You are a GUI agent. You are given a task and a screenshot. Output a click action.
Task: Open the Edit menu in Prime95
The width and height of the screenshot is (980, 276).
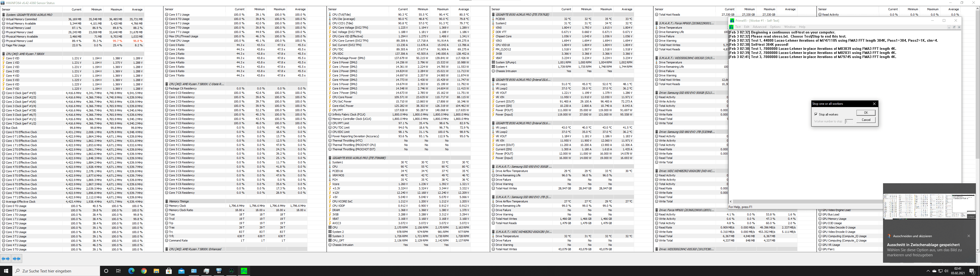tap(746, 27)
